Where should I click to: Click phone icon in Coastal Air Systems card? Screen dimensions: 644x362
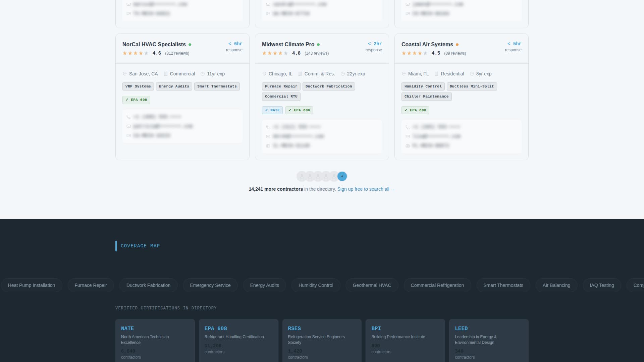point(408,127)
